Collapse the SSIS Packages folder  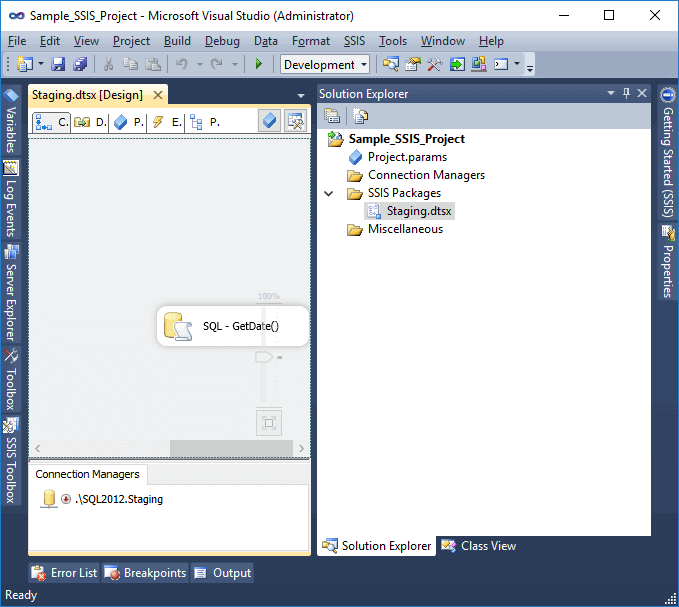(x=329, y=193)
